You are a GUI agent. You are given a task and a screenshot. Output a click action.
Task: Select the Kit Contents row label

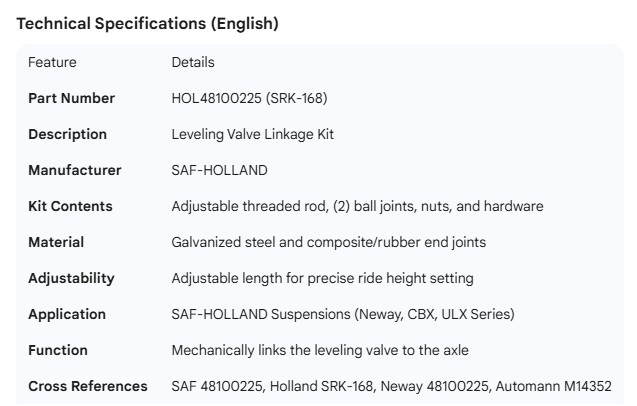(x=70, y=206)
